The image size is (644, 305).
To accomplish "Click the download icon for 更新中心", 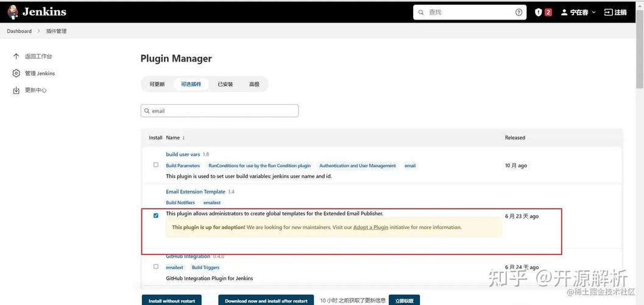I will tap(16, 90).
